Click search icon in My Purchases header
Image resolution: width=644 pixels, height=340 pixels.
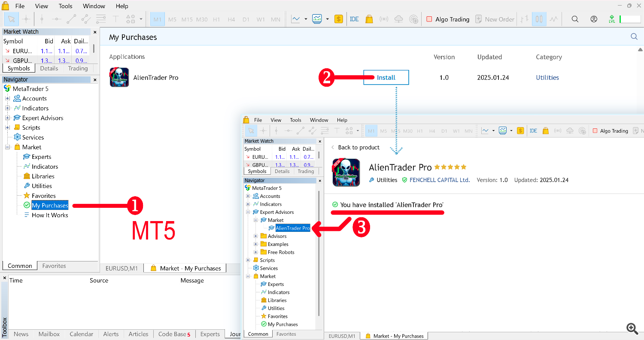coord(634,37)
